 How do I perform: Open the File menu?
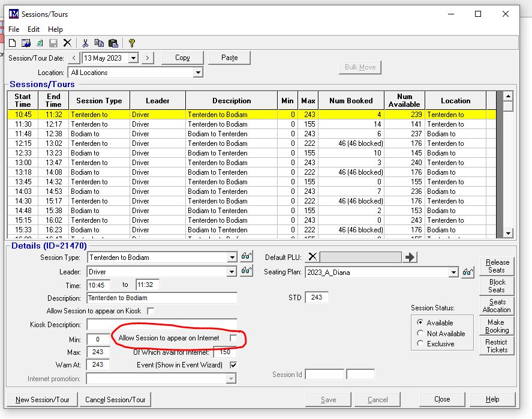(14, 29)
